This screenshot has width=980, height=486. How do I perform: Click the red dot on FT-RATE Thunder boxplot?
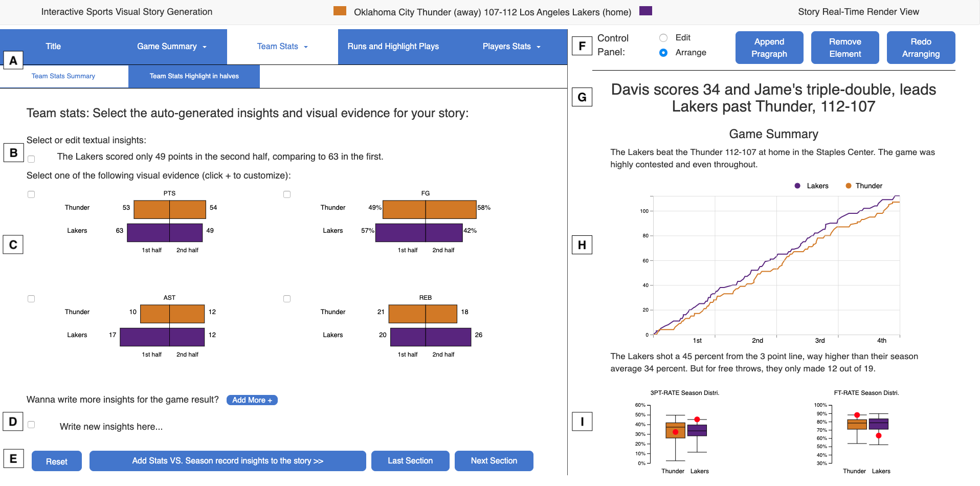pyautogui.click(x=857, y=415)
